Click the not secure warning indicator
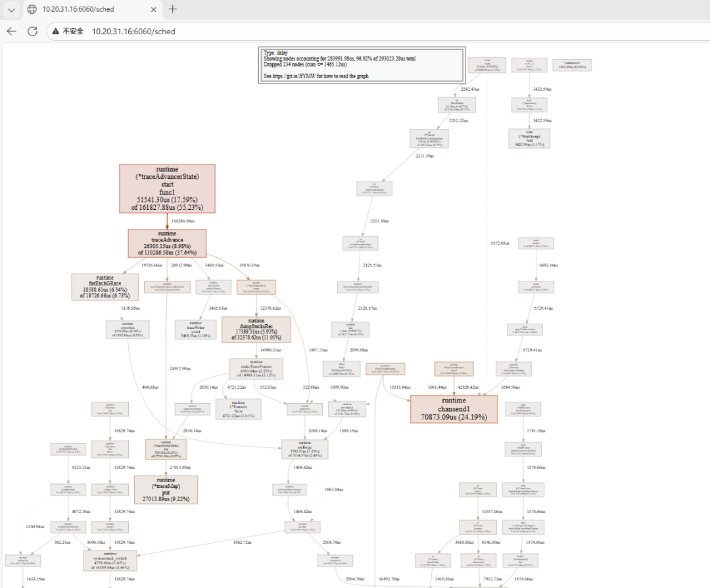Viewport: 710px width, 588px height. pyautogui.click(x=68, y=32)
